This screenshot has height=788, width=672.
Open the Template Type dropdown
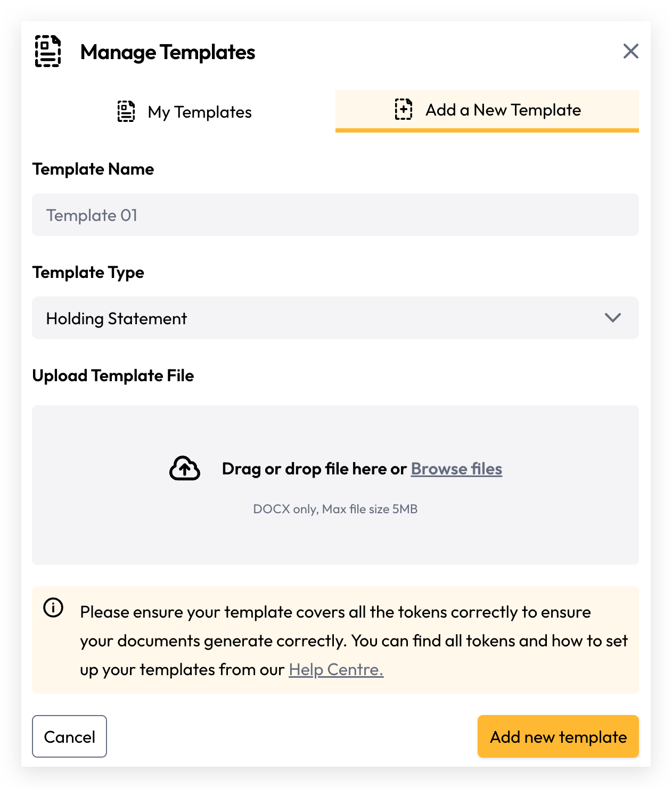pyautogui.click(x=335, y=318)
